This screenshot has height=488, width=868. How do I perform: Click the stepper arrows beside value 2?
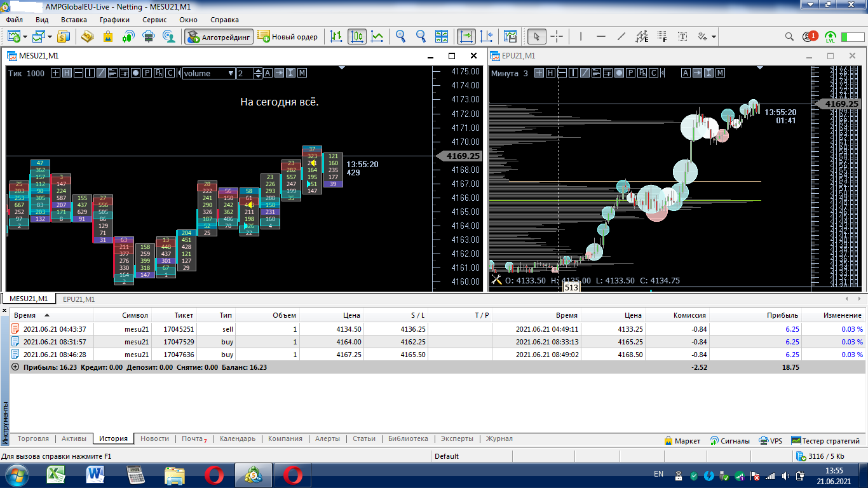[257, 73]
